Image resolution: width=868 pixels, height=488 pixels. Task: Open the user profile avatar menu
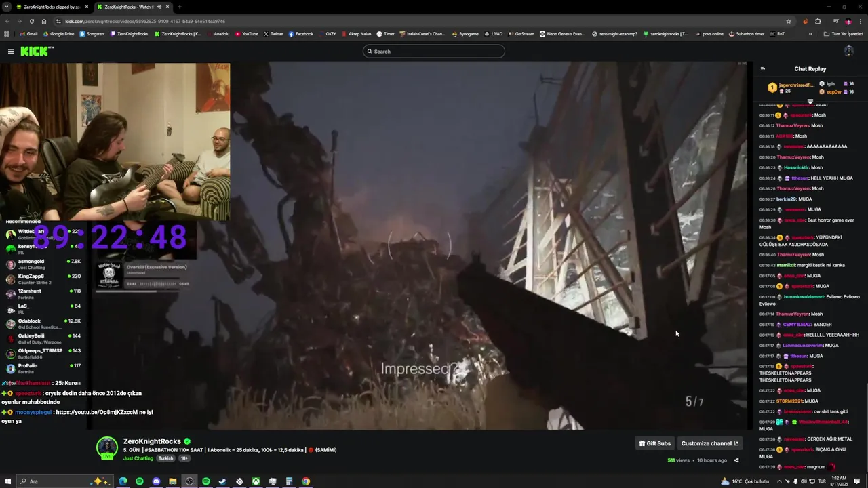pyautogui.click(x=848, y=52)
